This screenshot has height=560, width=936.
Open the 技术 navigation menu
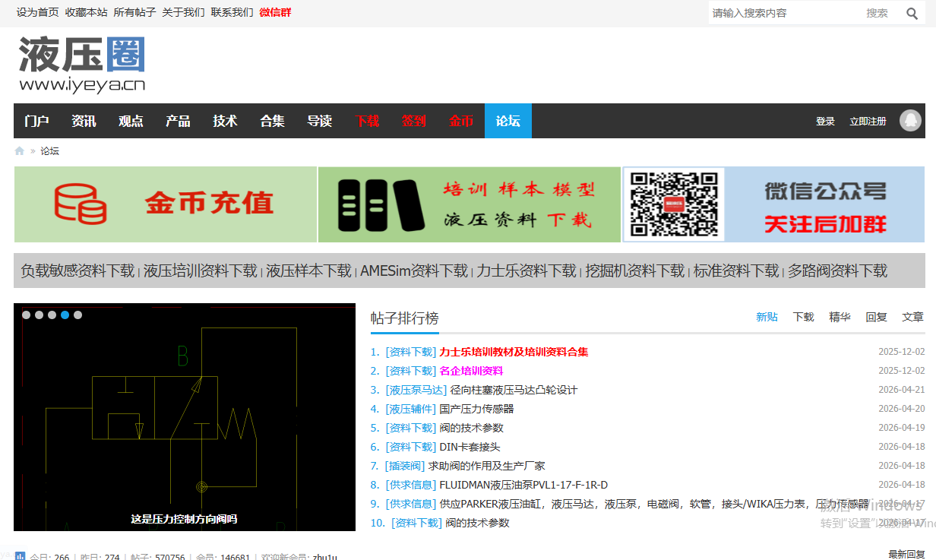pyautogui.click(x=225, y=121)
